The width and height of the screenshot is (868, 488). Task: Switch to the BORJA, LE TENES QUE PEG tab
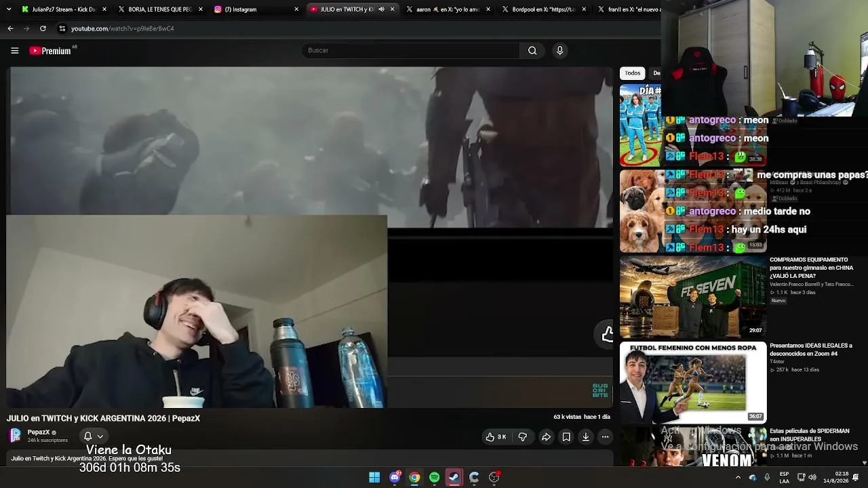[x=159, y=9]
